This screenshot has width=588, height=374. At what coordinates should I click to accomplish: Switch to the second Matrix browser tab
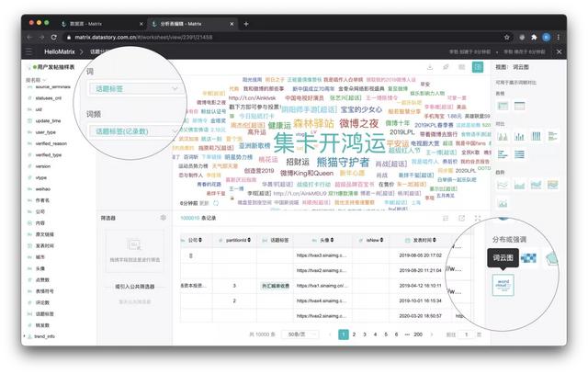pyautogui.click(x=192, y=24)
